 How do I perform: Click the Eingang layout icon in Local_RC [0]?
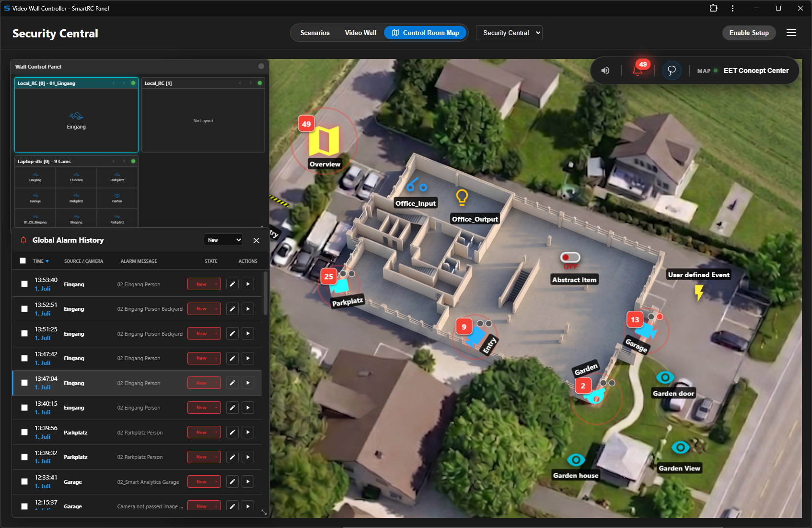tap(76, 116)
